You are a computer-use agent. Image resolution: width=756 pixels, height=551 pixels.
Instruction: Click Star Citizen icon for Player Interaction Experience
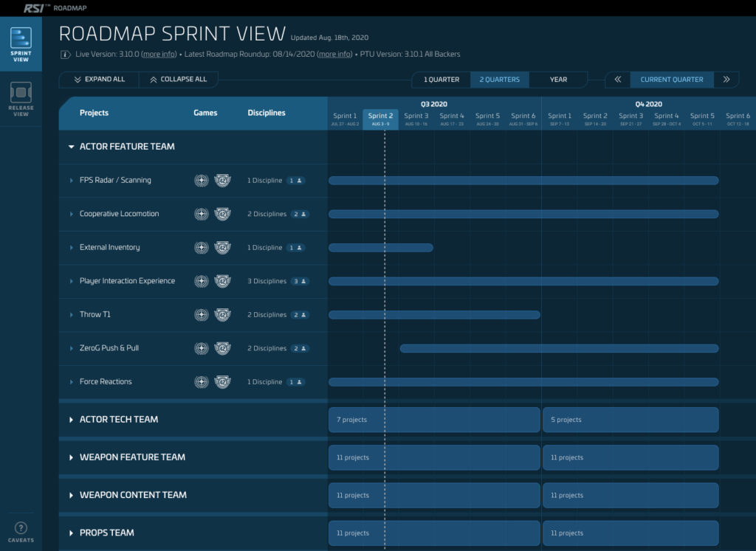[201, 281]
